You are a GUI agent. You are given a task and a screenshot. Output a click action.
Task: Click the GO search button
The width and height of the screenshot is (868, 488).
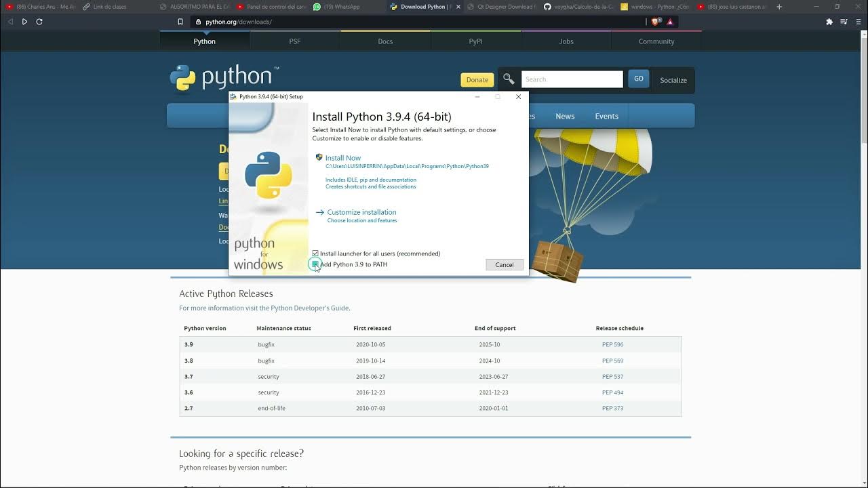(638, 79)
